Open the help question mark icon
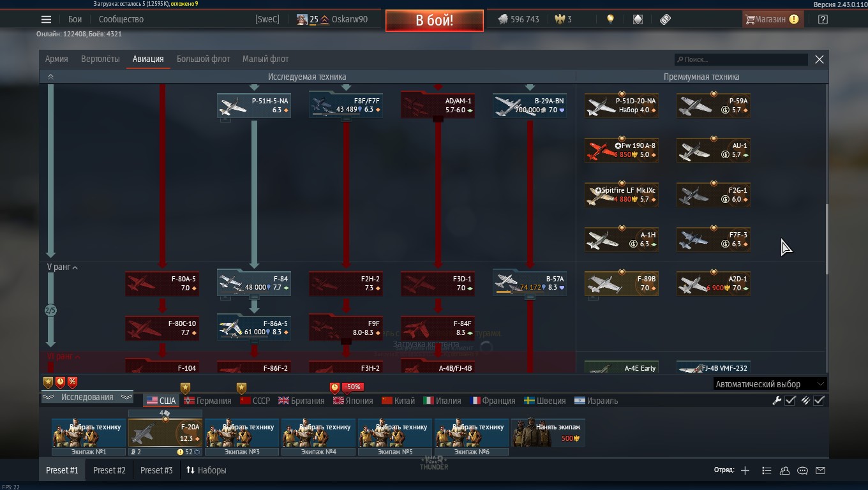This screenshot has height=490, width=868. [823, 19]
